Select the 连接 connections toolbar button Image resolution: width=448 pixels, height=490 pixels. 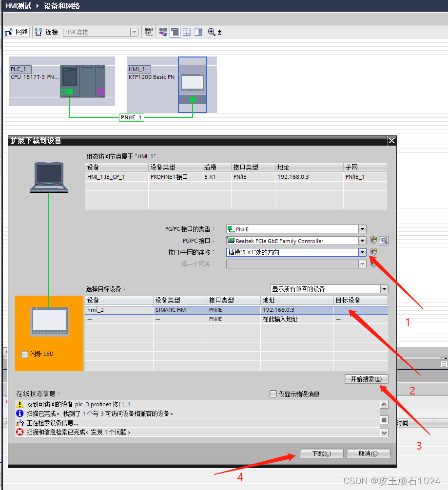coord(47,32)
